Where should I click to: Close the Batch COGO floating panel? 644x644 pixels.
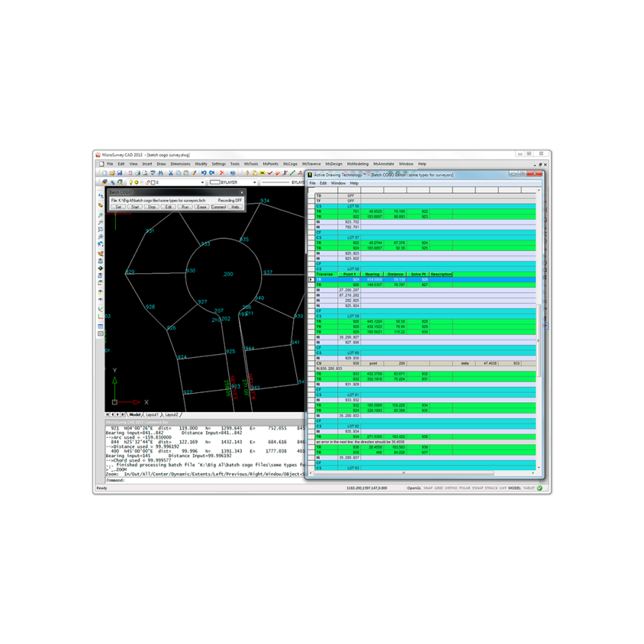tap(242, 192)
